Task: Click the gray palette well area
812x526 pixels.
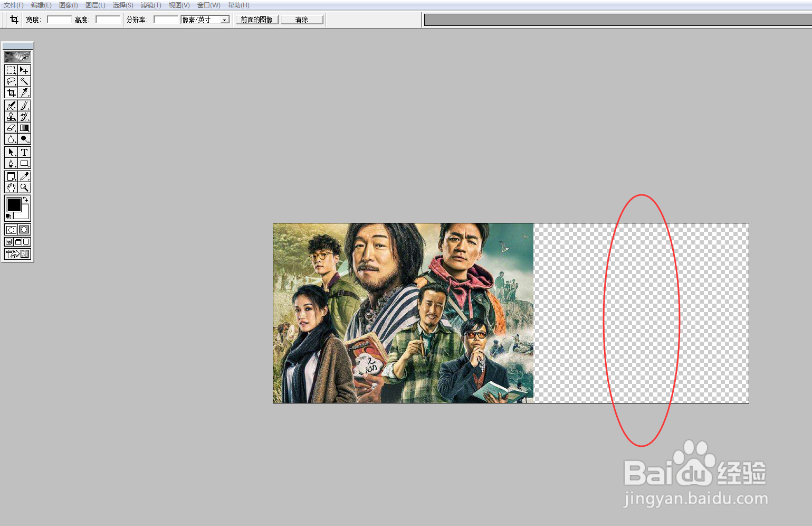Action: click(x=618, y=20)
